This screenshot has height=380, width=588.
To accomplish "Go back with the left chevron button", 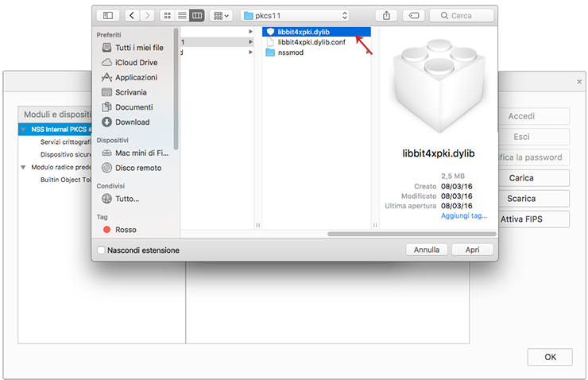I will (132, 15).
